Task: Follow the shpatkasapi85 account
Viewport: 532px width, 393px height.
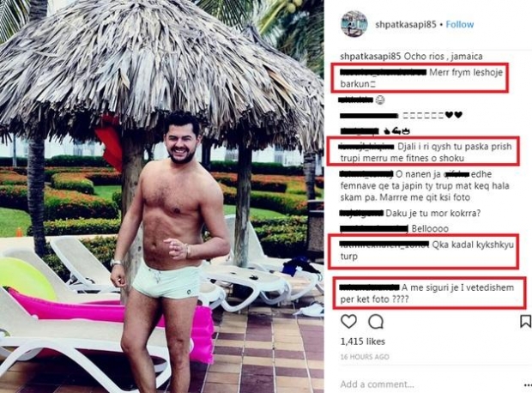Action: tap(459, 24)
